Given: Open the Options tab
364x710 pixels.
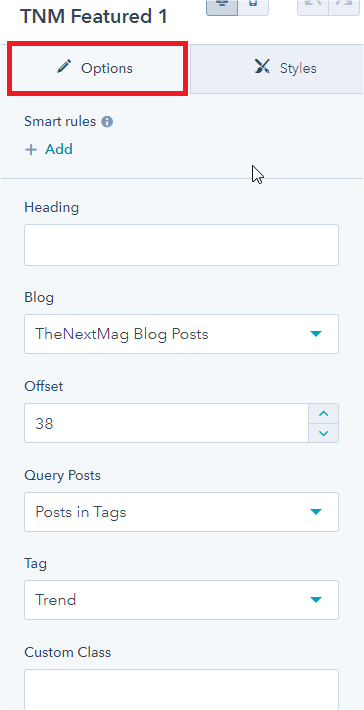Looking at the screenshot, I should click(x=95, y=68).
